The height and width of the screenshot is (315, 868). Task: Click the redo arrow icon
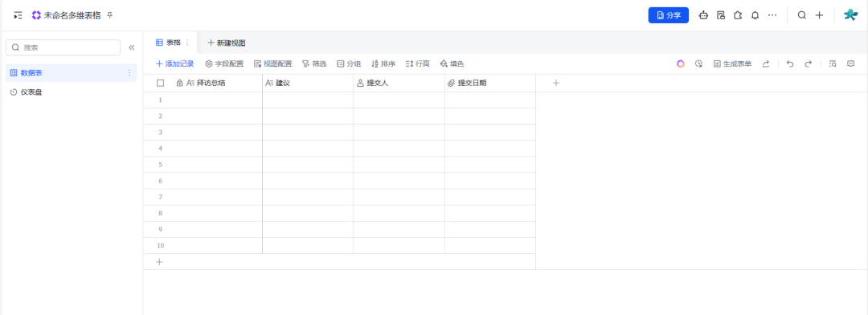[809, 64]
